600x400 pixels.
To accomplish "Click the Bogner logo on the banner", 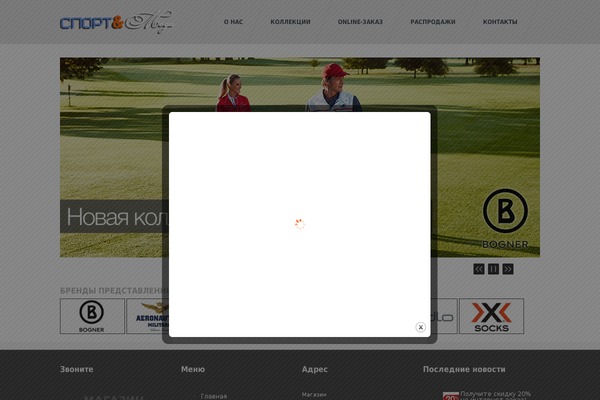I will [505, 219].
